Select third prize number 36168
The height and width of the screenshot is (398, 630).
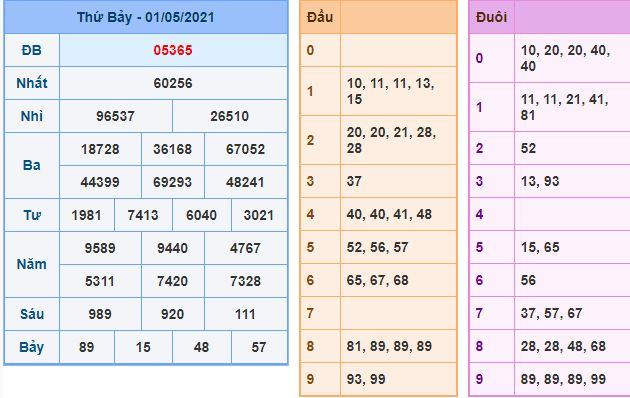tap(172, 149)
